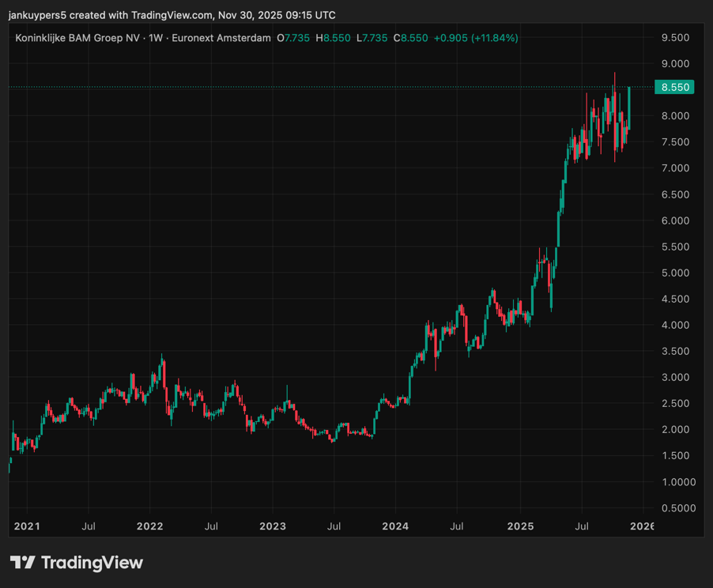Viewport: 713px width, 588px height.
Task: Click the latest green weekly candle
Action: pos(629,108)
